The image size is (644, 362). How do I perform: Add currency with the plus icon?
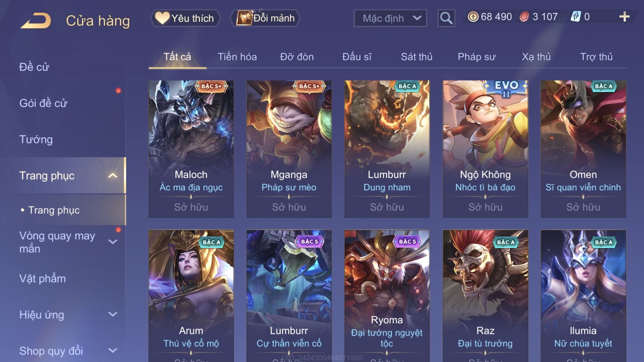click(624, 17)
